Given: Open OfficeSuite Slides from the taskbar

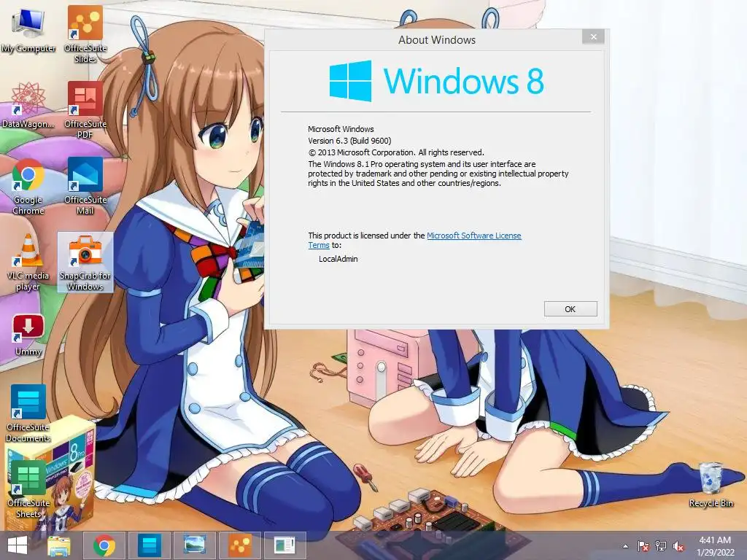Looking at the screenshot, I should coord(239,545).
